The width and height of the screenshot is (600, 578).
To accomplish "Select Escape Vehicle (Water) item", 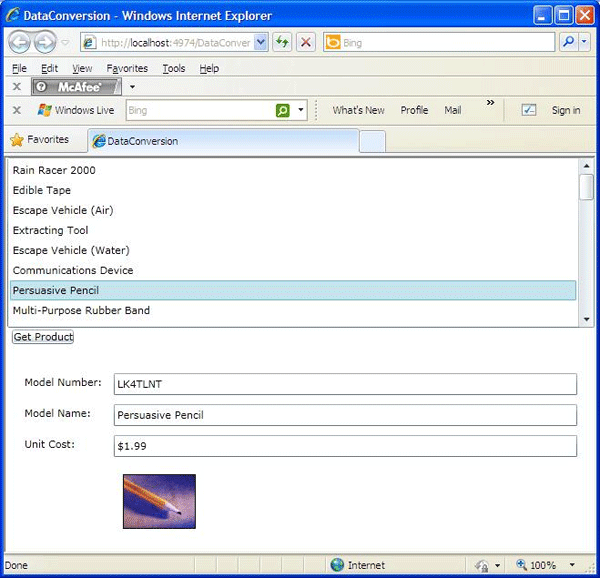I will point(293,250).
